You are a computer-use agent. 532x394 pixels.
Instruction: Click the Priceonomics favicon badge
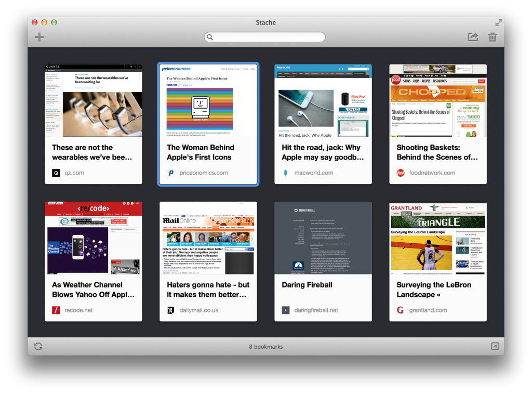tap(171, 173)
